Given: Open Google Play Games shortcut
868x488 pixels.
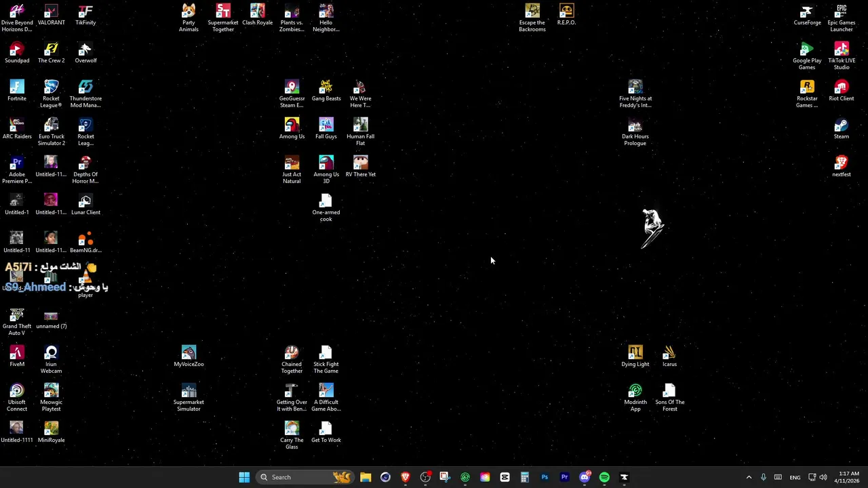Looking at the screenshot, I should [807, 56].
